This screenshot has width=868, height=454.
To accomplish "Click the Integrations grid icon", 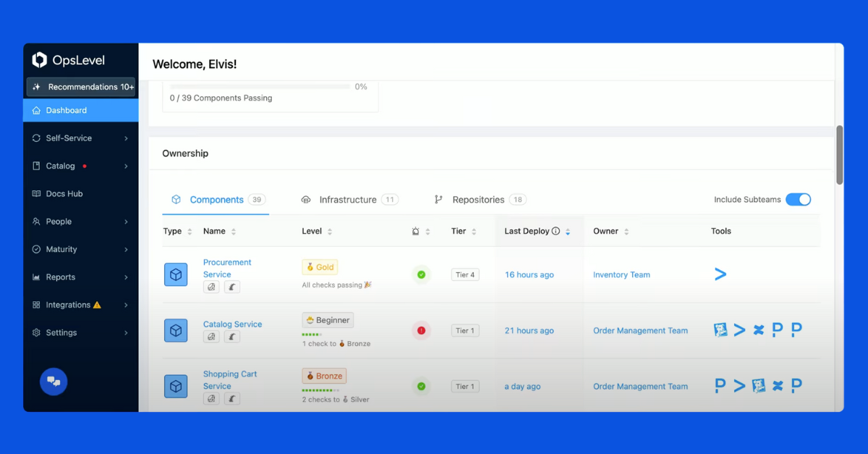I will [x=36, y=305].
